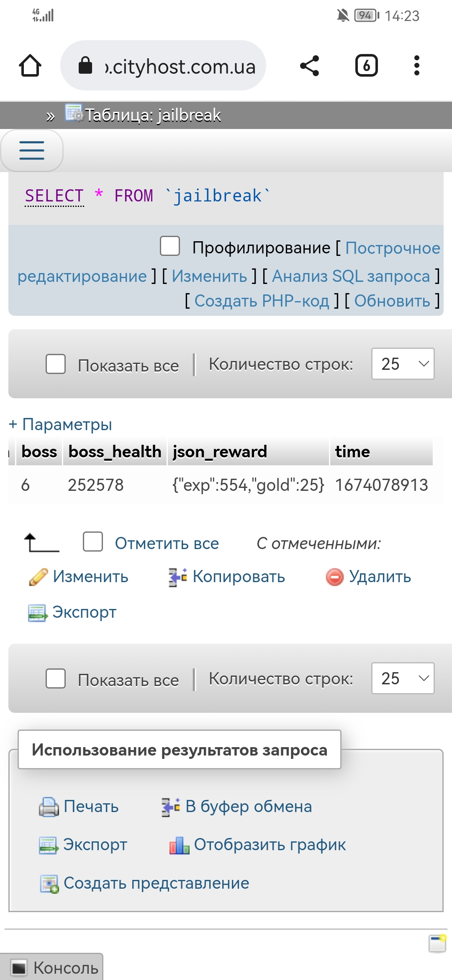Open the browser tab switcher
This screenshot has height=980, width=452.
point(366,66)
